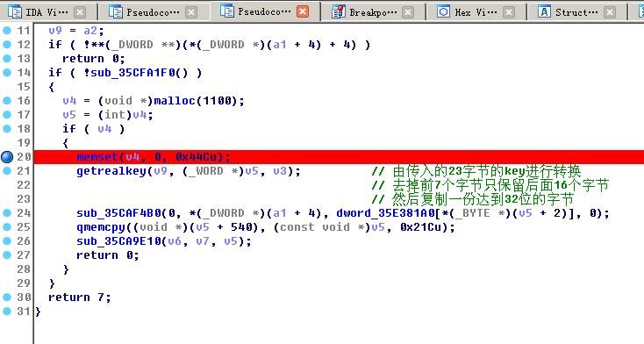Image resolution: width=644 pixels, height=344 pixels.
Task: Toggle breakpoint dot on line 31
Action: (x=6, y=312)
